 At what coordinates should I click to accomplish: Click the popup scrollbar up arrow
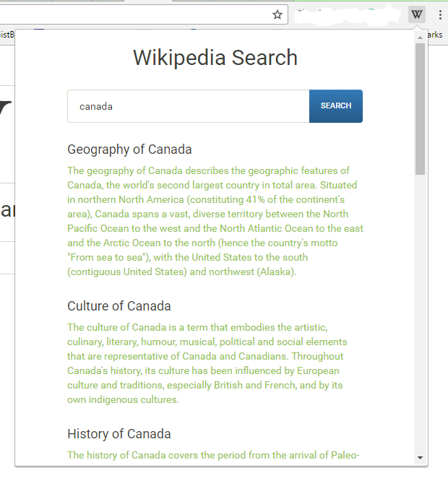[x=420, y=38]
